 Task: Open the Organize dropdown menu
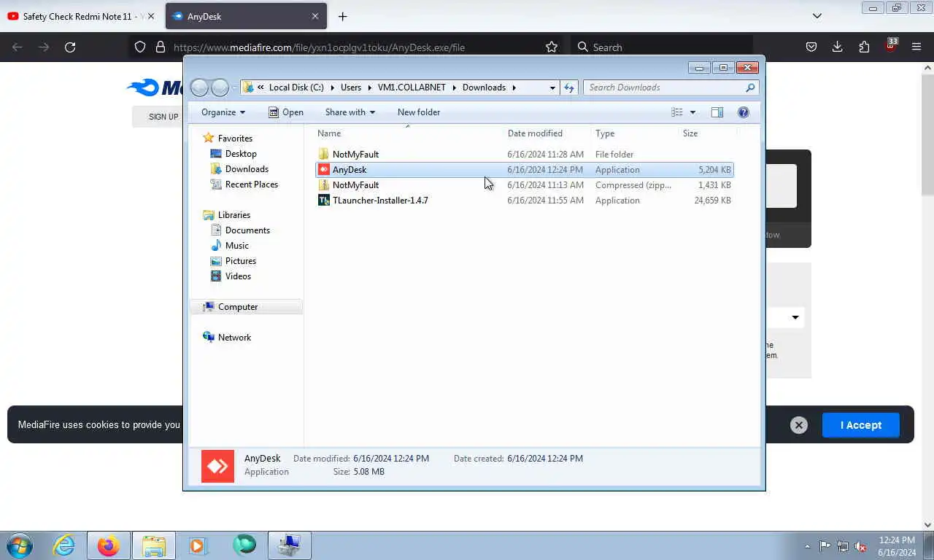pos(223,112)
